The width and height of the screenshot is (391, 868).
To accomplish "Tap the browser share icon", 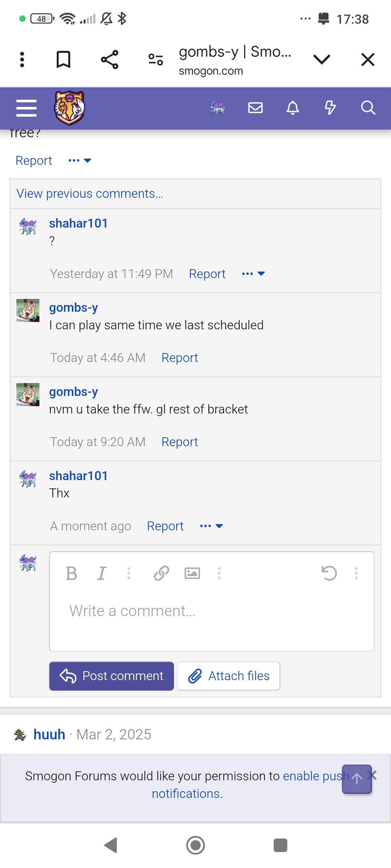I will point(110,60).
